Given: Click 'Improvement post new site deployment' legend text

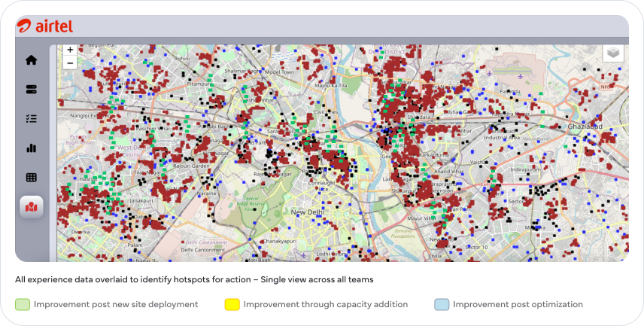Looking at the screenshot, I should [x=116, y=305].
